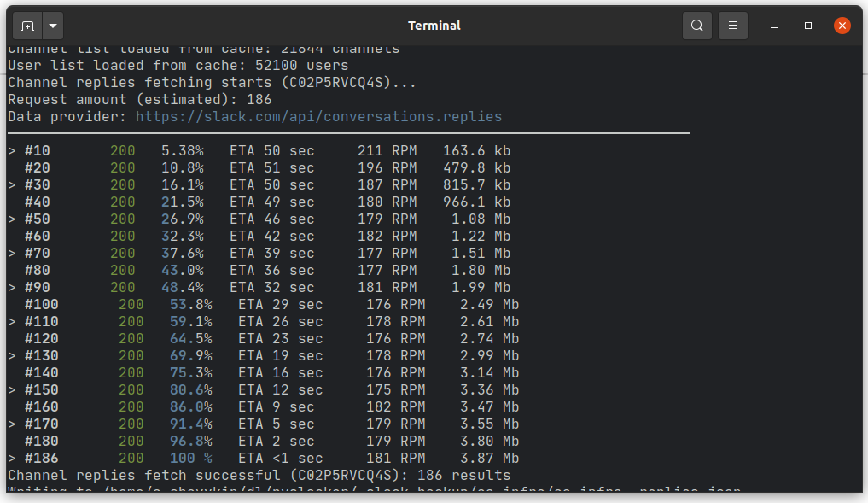The height and width of the screenshot is (503, 868).
Task: Click the #100 request row label
Action: click(42, 305)
